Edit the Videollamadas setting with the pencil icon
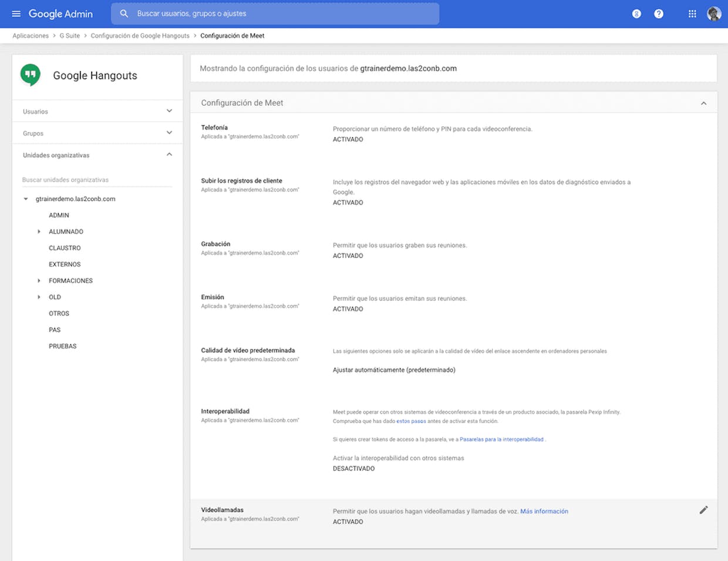 703,510
